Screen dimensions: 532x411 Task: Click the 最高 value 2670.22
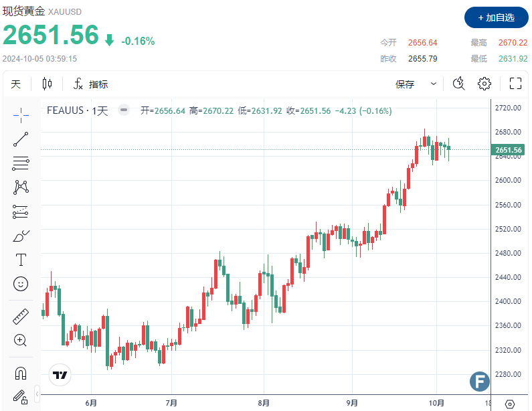tap(513, 42)
